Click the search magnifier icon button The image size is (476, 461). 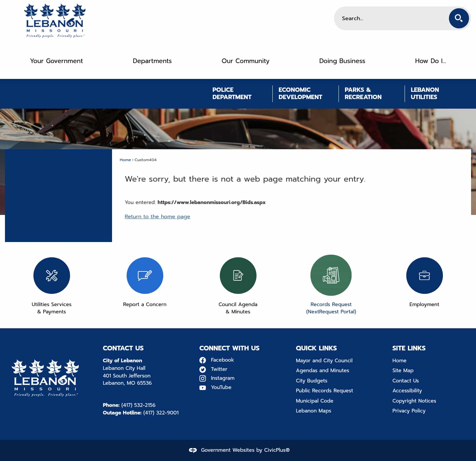click(459, 18)
